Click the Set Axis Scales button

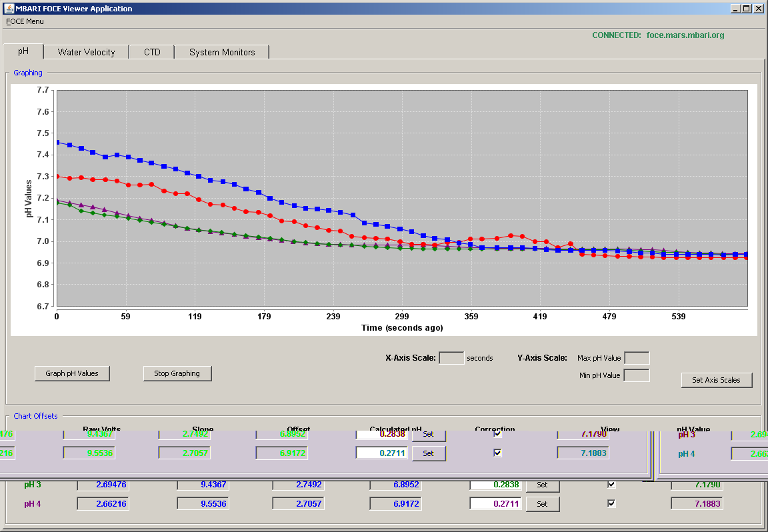point(716,380)
